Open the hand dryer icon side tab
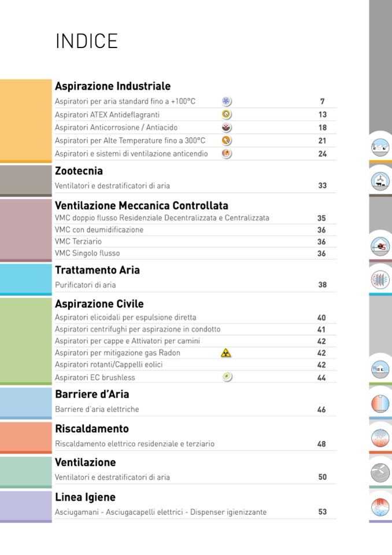392x555 pixels. [380, 508]
